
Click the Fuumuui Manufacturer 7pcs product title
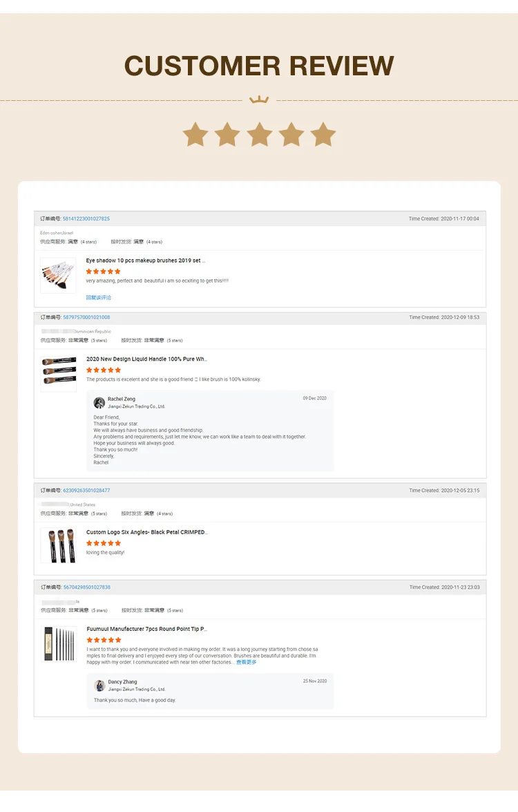[146, 630]
